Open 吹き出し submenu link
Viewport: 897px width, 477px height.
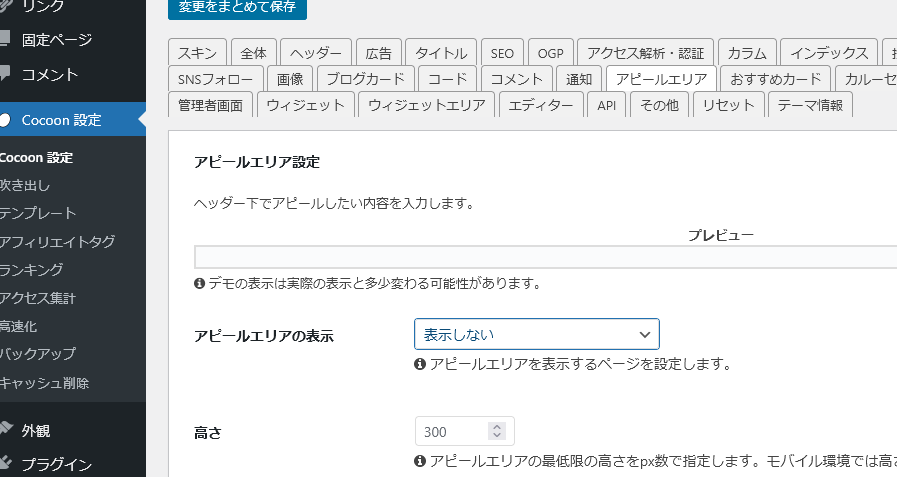(25, 185)
